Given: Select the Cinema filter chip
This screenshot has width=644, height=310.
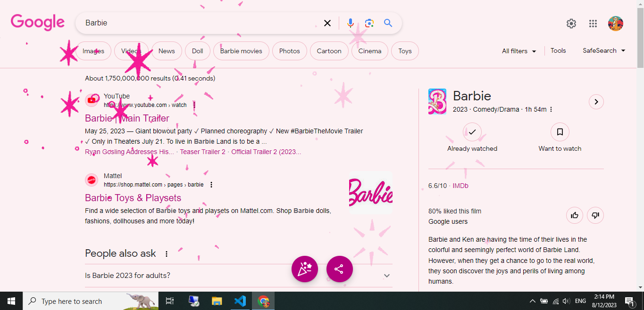Looking at the screenshot, I should pyautogui.click(x=370, y=51).
